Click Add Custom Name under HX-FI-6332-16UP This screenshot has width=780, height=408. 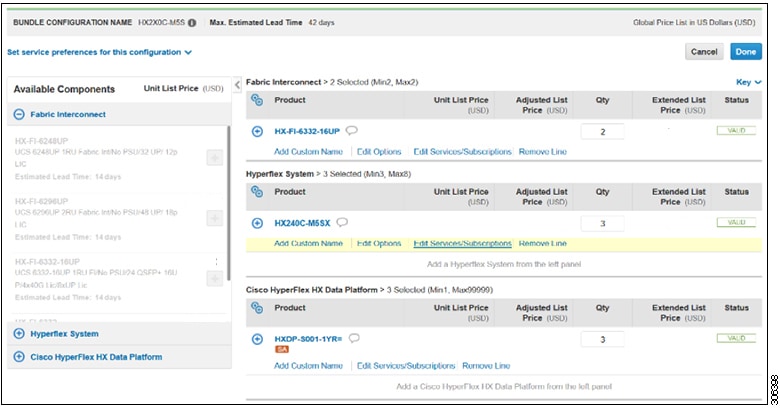(x=308, y=152)
